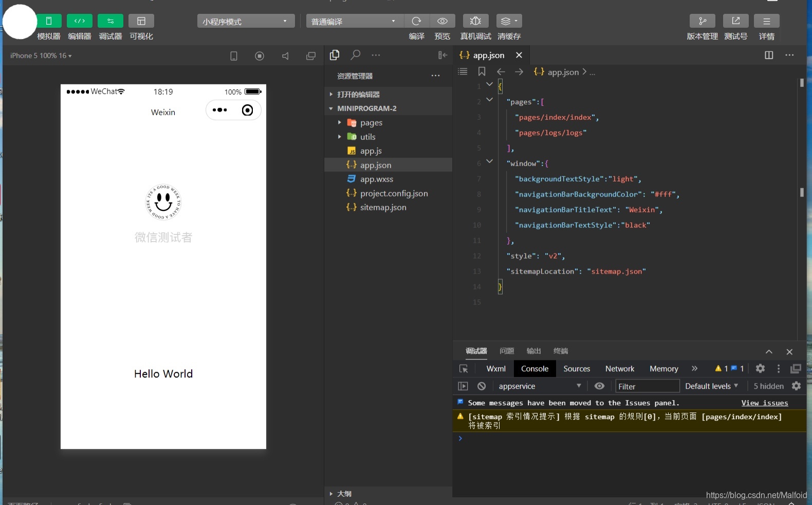Open the Sources devtools tab

[577, 369]
